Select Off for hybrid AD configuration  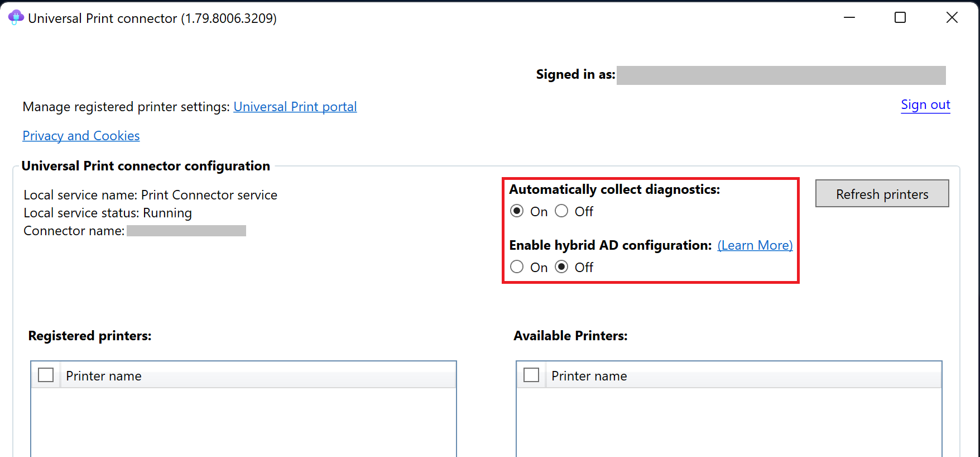click(562, 267)
